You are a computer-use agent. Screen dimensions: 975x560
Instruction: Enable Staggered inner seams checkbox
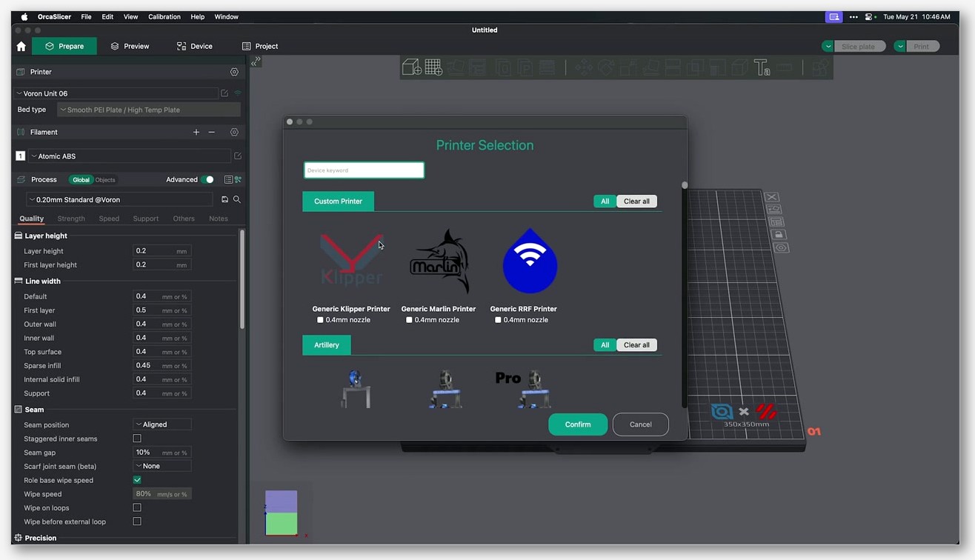coord(137,439)
